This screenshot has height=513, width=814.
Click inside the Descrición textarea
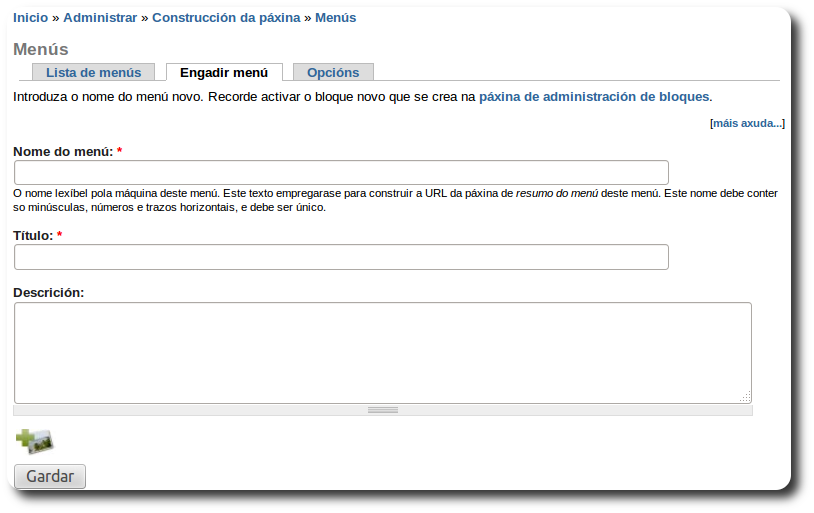tap(383, 352)
